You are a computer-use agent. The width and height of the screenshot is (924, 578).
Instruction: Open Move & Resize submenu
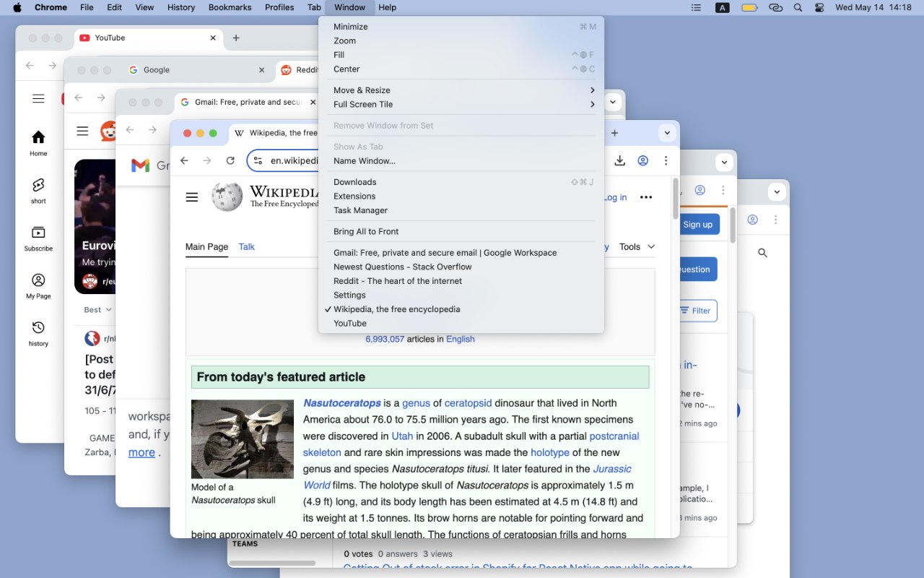point(463,90)
